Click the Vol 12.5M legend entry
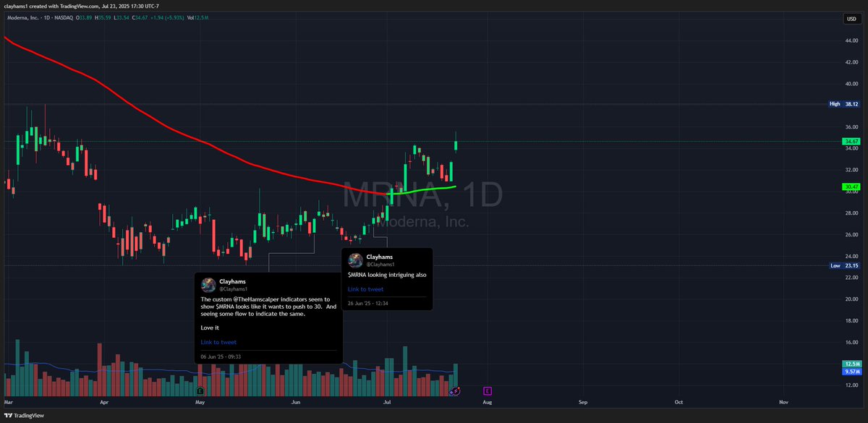This screenshot has height=423, width=868. (197, 19)
